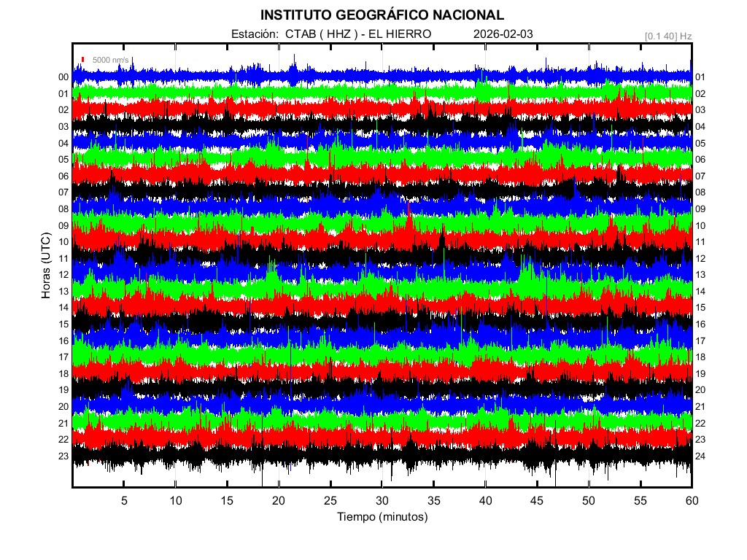Click the [0.1 40] Hz filter label
Image resolution: width=747 pixels, height=560 pixels.
pyautogui.click(x=667, y=35)
